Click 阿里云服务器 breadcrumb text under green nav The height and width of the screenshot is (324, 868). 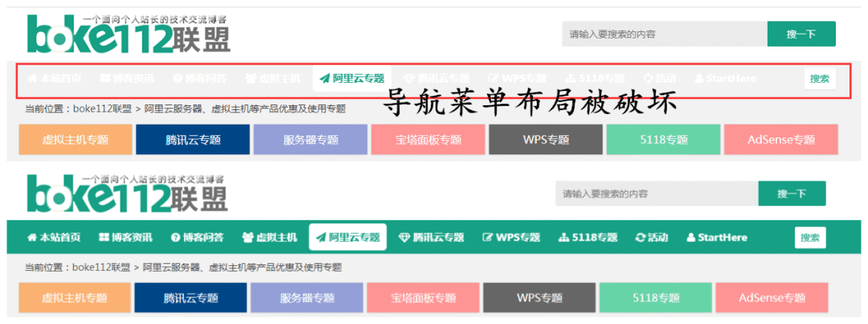[x=171, y=268]
